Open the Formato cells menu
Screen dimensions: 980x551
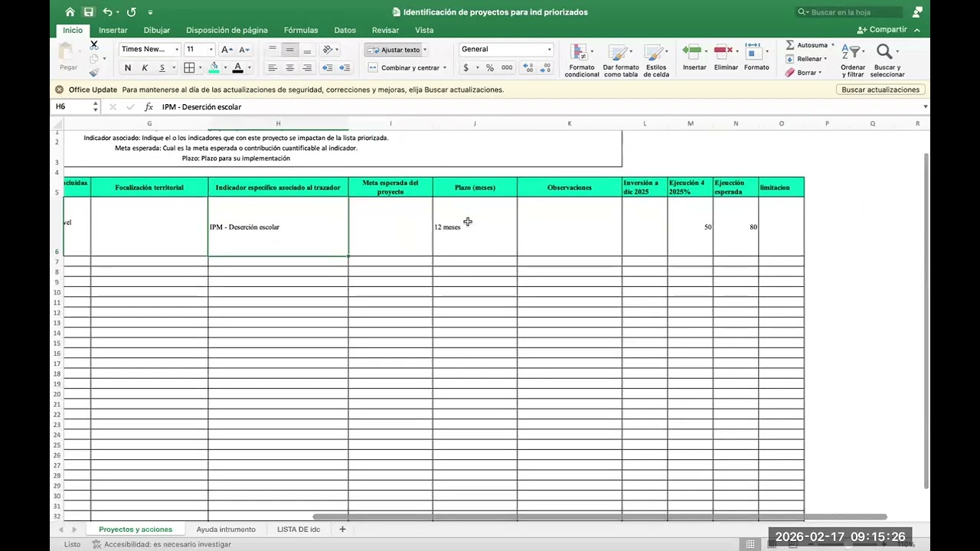point(756,57)
